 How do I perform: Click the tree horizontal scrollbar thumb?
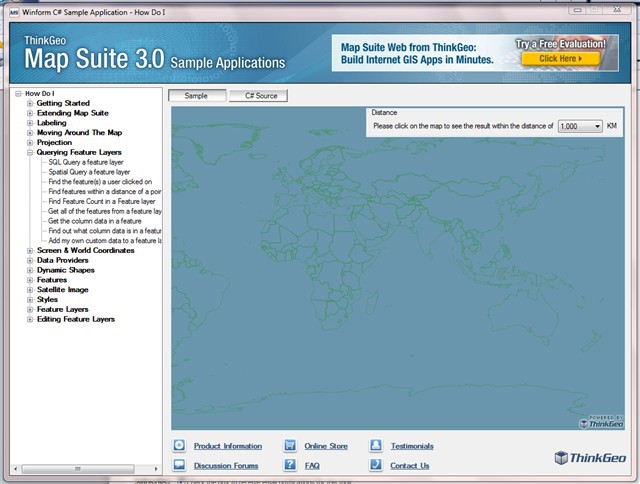click(78, 468)
